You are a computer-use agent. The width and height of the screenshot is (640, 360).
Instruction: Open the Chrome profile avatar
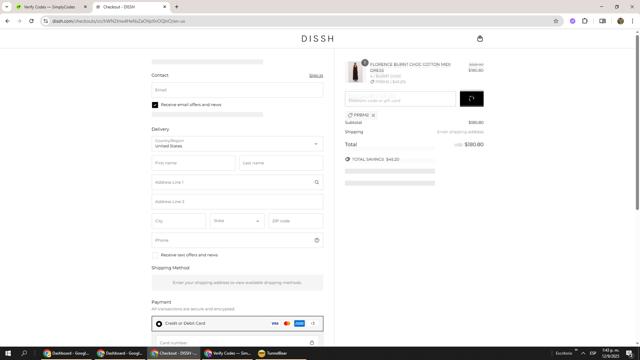click(x=620, y=21)
